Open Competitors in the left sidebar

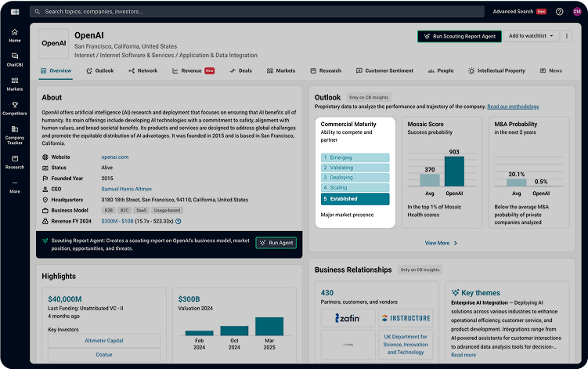(x=14, y=108)
